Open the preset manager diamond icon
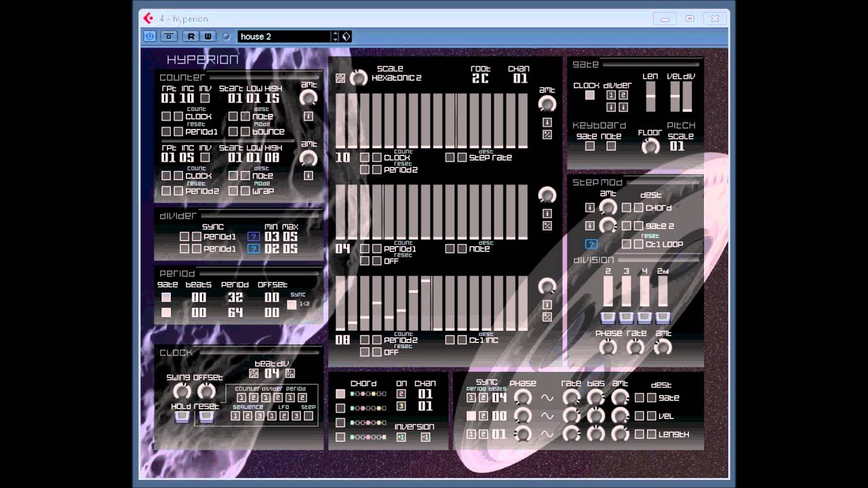This screenshot has height=488, width=868. click(x=346, y=37)
